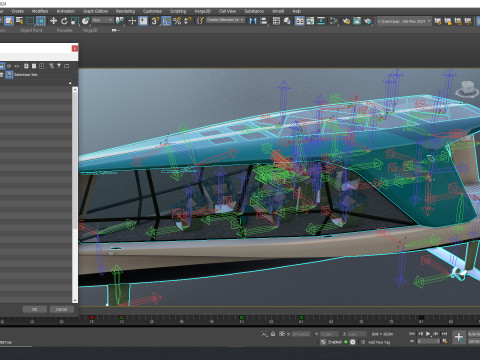Open Create Selection Set dropdown
Viewport: 480px width, 360px height.
(x=226, y=20)
